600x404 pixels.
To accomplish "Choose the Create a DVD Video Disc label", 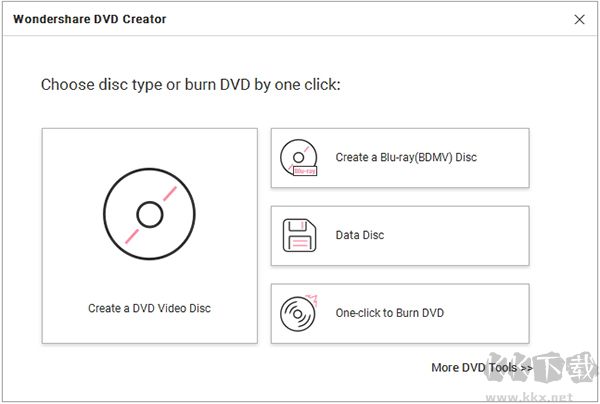I will 149,308.
